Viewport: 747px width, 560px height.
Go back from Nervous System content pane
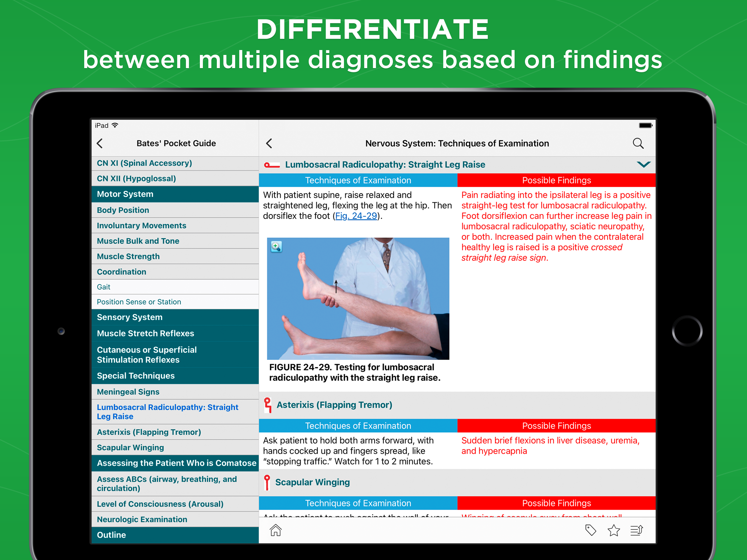point(269,144)
